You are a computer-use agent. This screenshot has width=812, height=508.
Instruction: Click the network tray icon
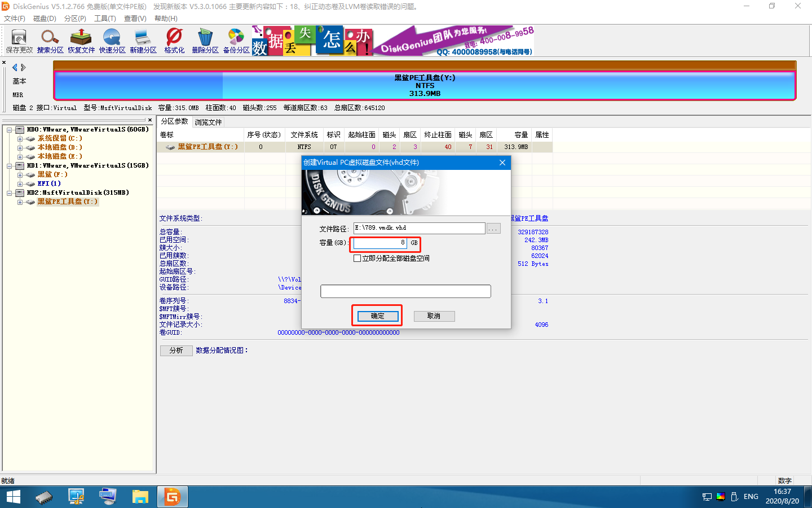pyautogui.click(x=707, y=497)
